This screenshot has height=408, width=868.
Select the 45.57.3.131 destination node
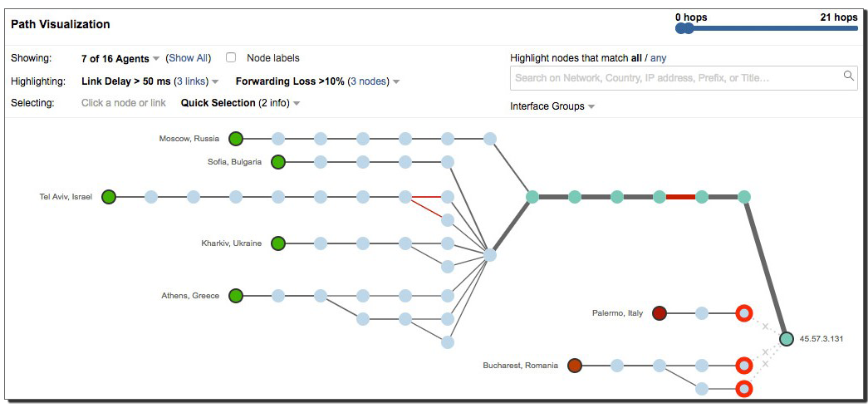click(x=787, y=339)
